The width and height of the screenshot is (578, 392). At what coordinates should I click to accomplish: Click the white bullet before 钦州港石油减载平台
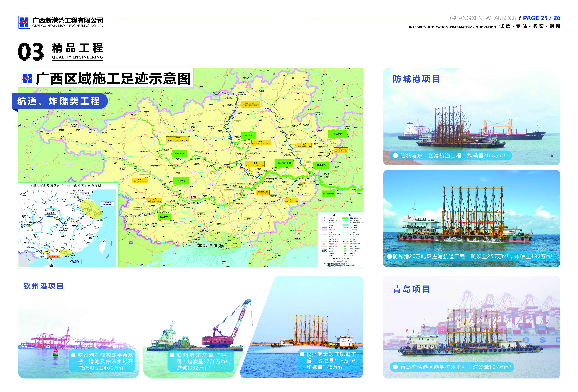(x=73, y=355)
